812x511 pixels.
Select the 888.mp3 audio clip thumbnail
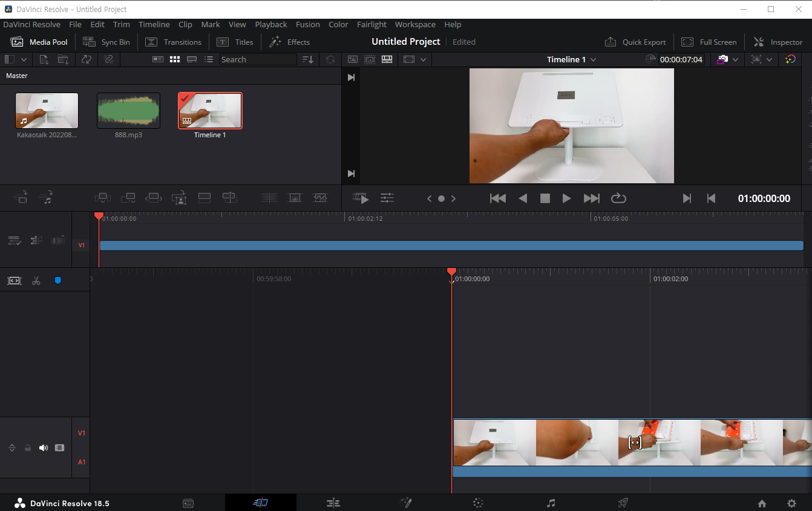tap(128, 111)
